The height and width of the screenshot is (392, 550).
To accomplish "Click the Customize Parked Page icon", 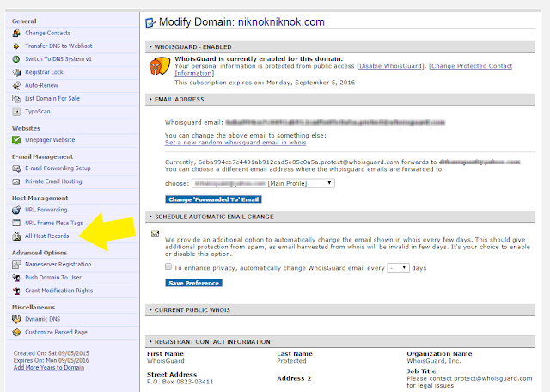I will (16, 332).
